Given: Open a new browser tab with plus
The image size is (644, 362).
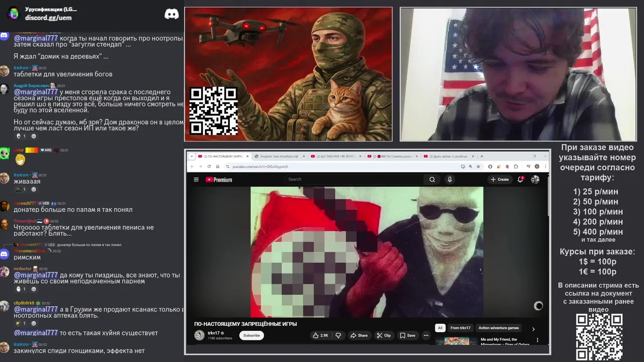Looking at the screenshot, I should coord(481,156).
